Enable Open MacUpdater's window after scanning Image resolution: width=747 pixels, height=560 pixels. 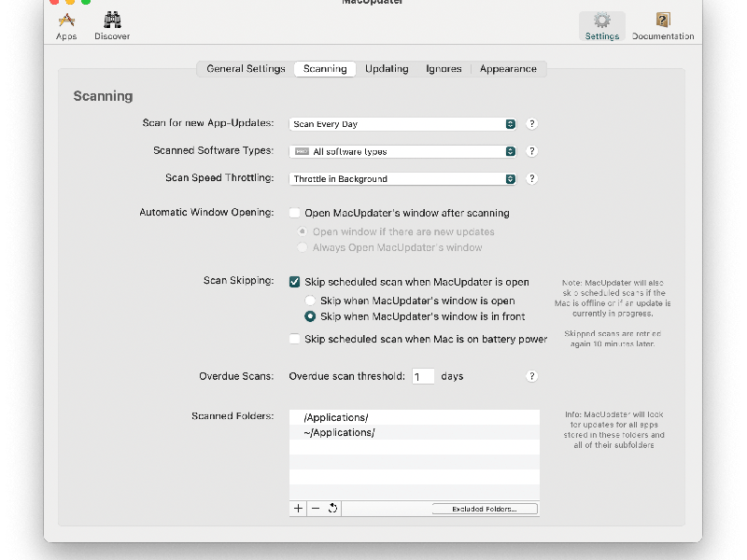294,213
